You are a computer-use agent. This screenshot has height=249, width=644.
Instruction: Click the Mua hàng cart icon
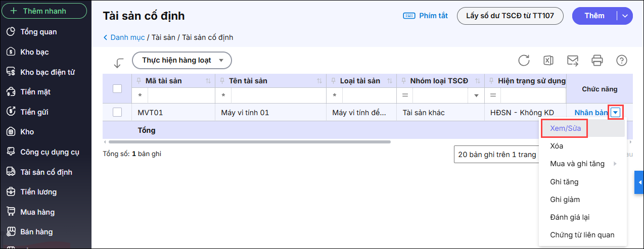coord(11,212)
